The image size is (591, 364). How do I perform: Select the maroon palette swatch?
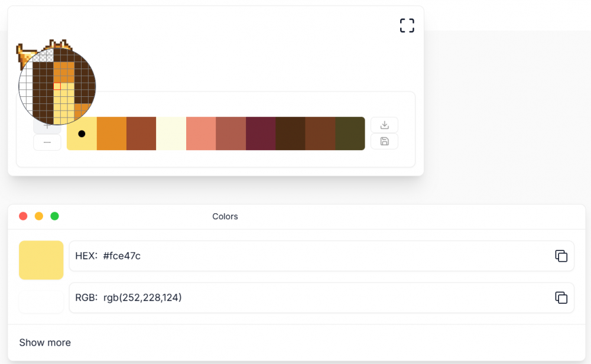click(x=261, y=134)
